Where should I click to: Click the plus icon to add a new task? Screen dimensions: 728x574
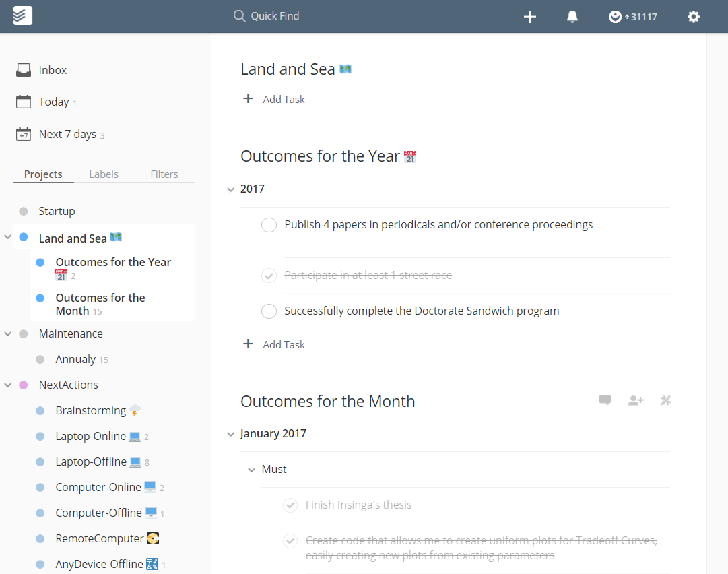(530, 16)
